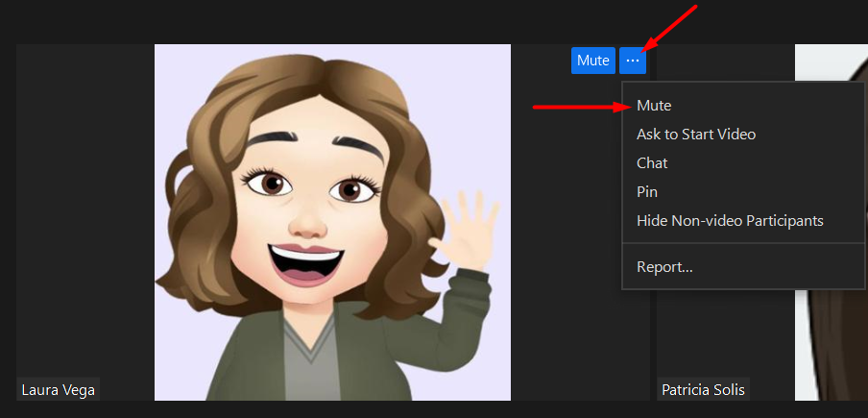
Task: Click the Patricia Solis name label
Action: [x=703, y=390]
